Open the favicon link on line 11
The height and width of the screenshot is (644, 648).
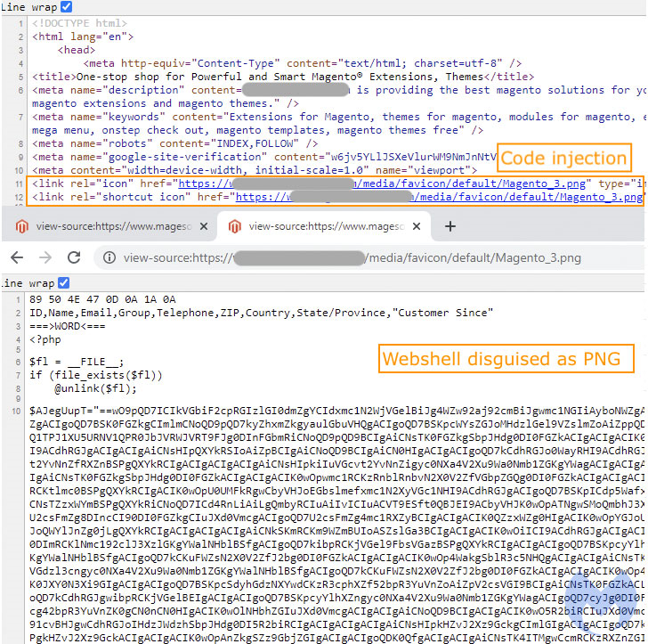coord(382,183)
